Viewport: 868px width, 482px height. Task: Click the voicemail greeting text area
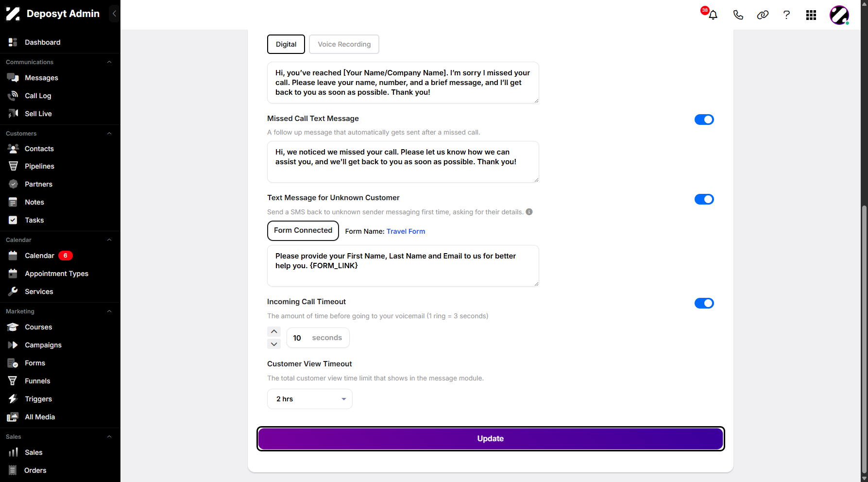[x=403, y=83]
